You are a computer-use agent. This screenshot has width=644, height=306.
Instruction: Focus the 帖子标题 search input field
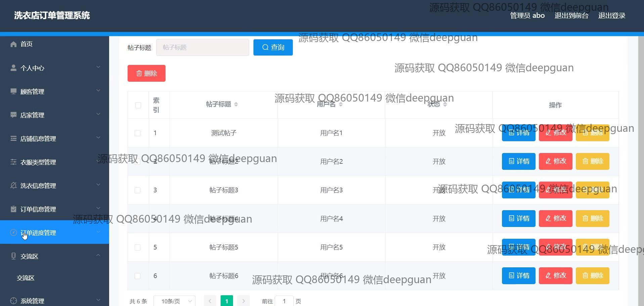tap(202, 47)
